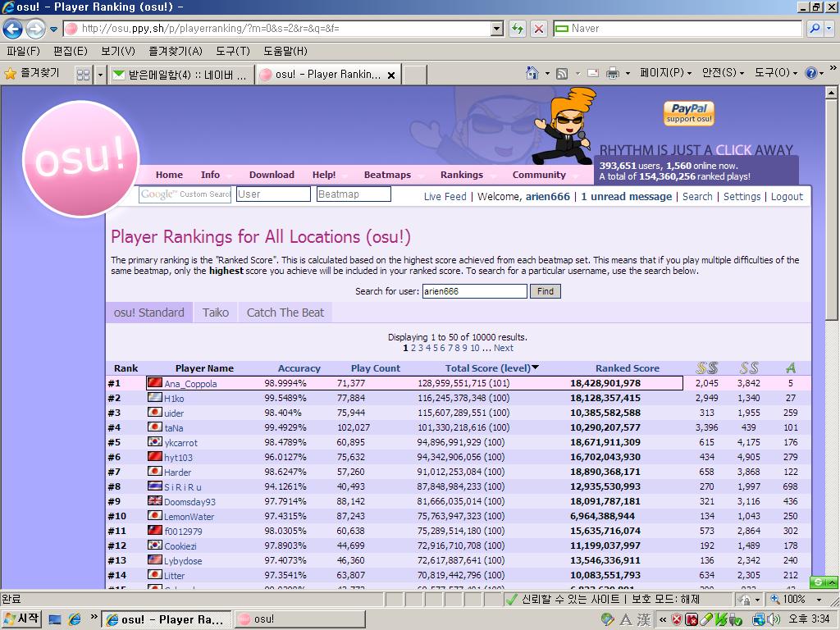Open the 1 unread message link
840x630 pixels.
[x=626, y=197]
